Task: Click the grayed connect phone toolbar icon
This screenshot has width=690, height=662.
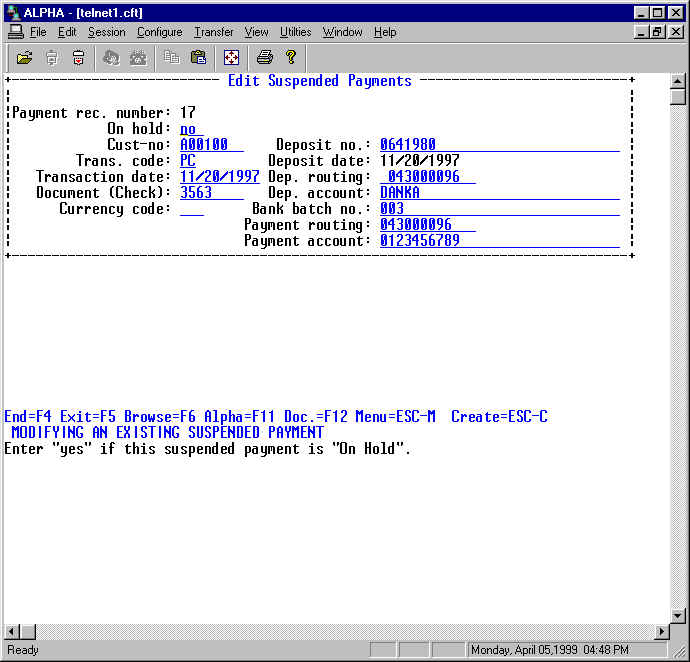Action: click(111, 57)
